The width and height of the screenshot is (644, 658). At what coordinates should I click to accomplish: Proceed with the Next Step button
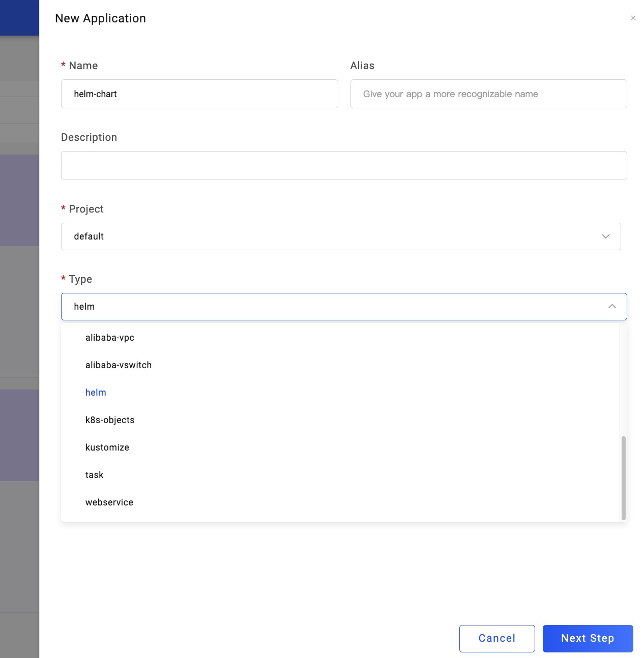coord(588,638)
